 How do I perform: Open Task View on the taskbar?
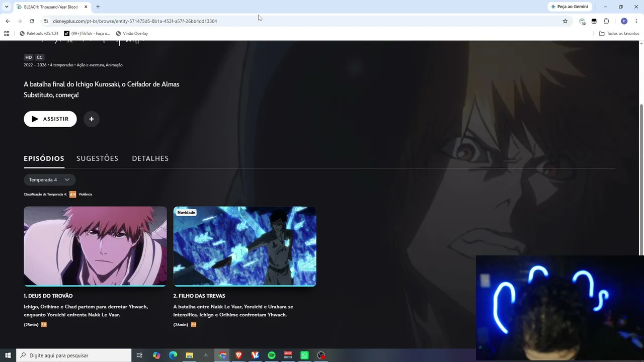tap(140, 355)
